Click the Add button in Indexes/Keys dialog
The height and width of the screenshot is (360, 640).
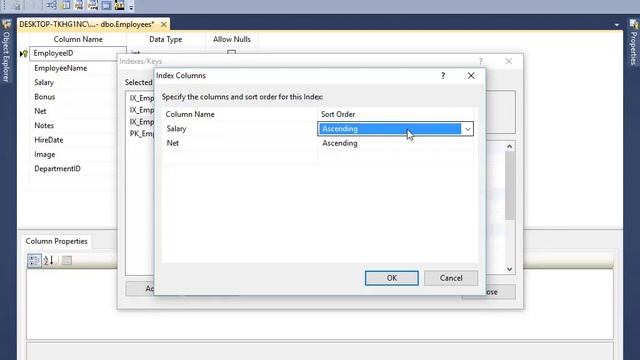(140, 289)
